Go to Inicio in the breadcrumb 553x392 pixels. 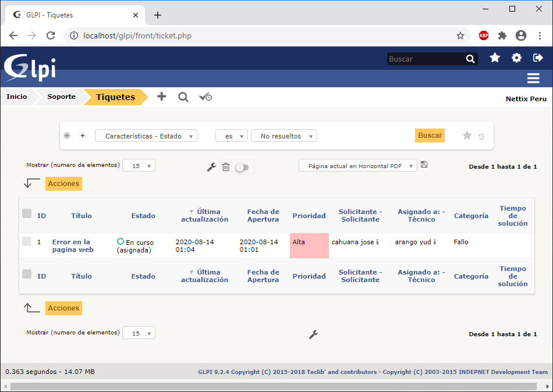(17, 97)
